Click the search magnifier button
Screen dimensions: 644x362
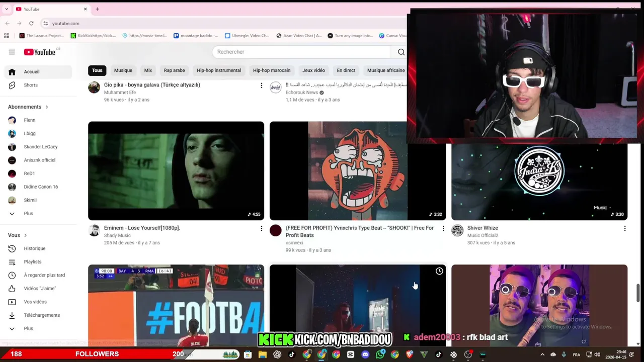tap(401, 52)
